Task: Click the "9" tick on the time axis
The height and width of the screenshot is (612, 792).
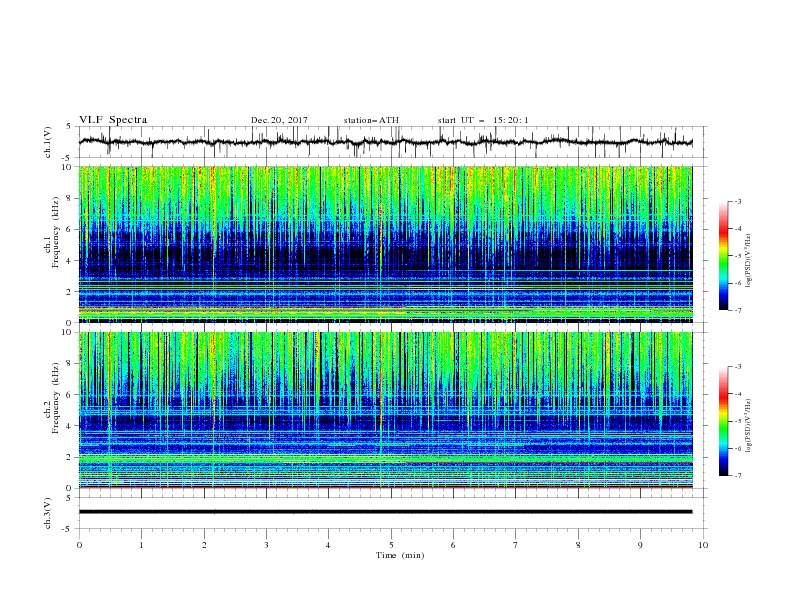Action: (x=640, y=545)
